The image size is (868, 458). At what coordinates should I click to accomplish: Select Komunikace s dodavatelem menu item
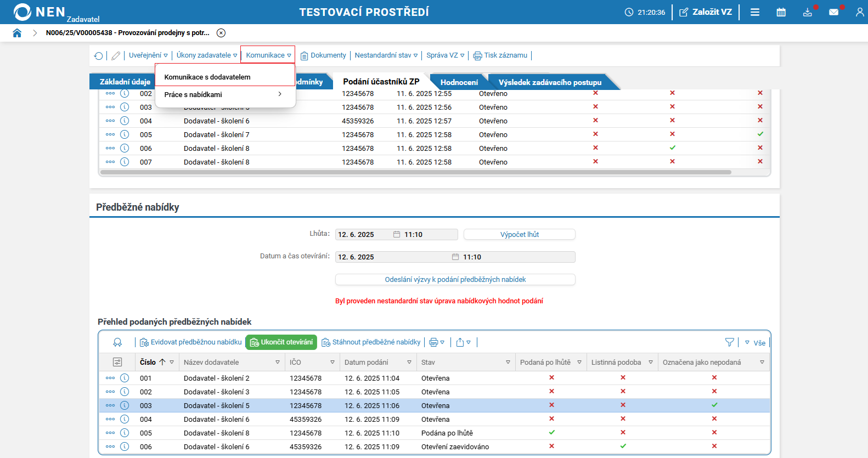[x=207, y=77]
